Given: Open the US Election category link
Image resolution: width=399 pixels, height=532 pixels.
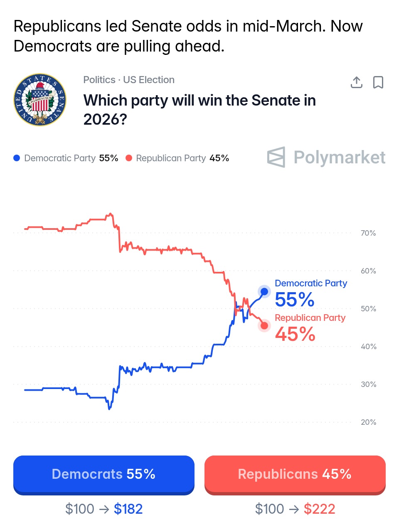Looking at the screenshot, I should [x=149, y=80].
